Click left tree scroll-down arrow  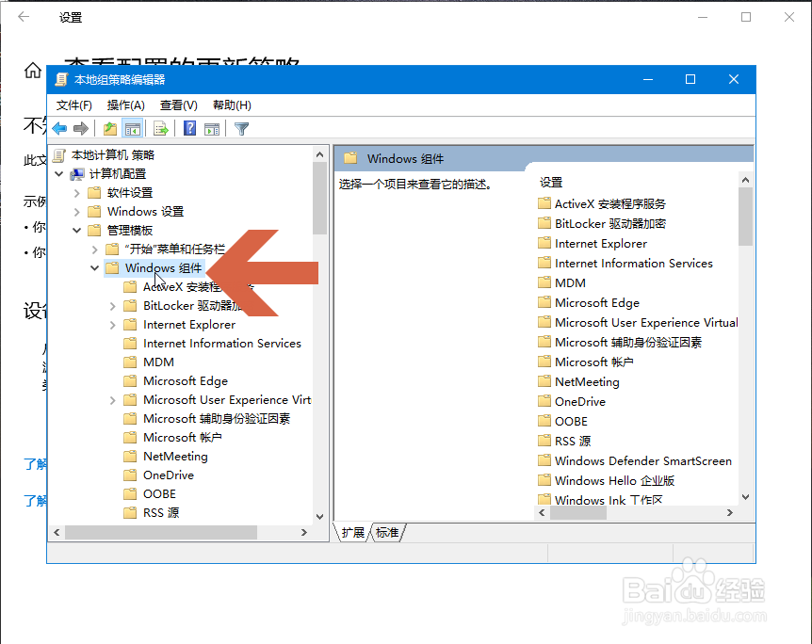coord(319,517)
